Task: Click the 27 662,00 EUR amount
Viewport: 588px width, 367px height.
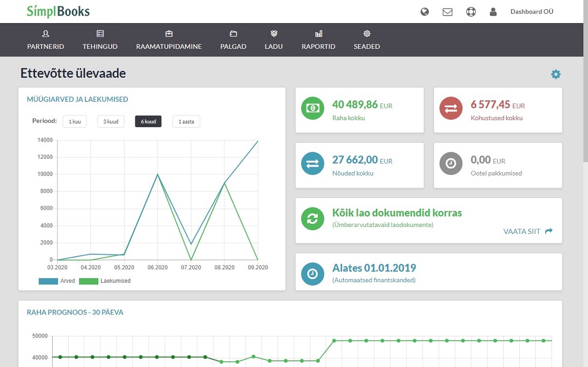Action: click(x=362, y=160)
